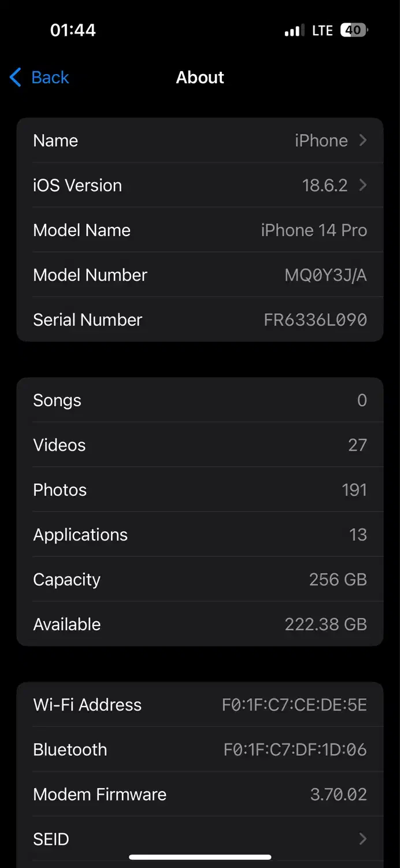Image resolution: width=400 pixels, height=868 pixels.
Task: Tap the home indicator bar
Action: click(200, 857)
